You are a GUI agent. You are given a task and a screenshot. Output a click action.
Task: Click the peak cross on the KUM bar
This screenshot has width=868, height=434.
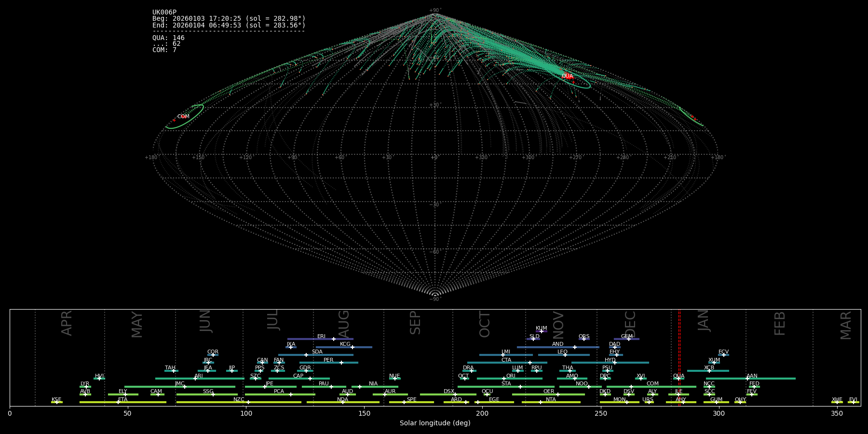point(541,331)
